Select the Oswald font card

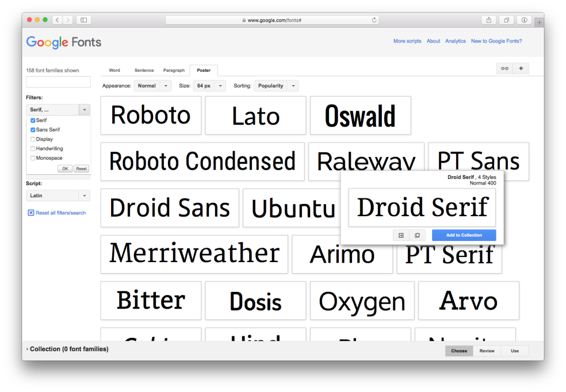[360, 116]
